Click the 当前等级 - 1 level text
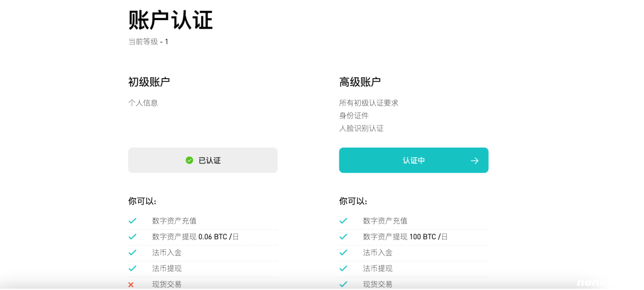This screenshot has height=290, width=644. (148, 42)
